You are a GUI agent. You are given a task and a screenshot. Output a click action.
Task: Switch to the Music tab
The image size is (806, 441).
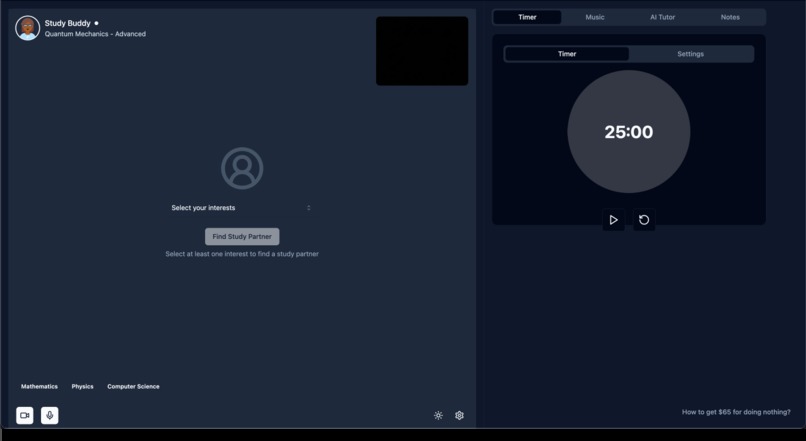[x=595, y=17]
